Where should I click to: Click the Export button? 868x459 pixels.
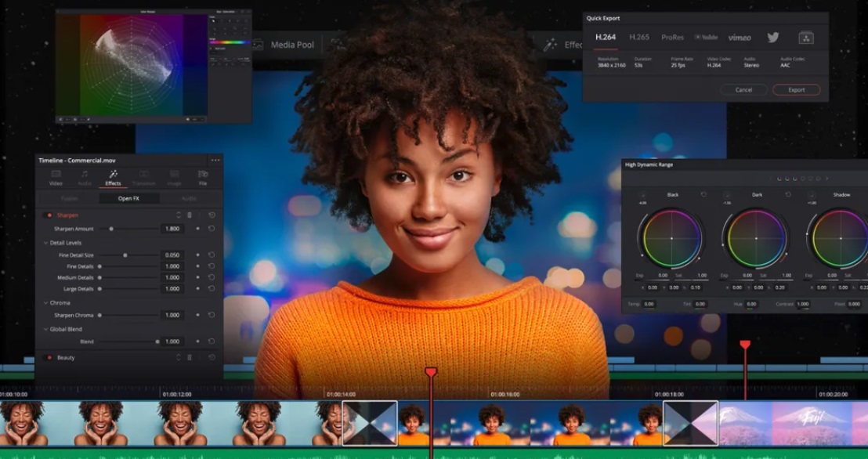[x=795, y=90]
